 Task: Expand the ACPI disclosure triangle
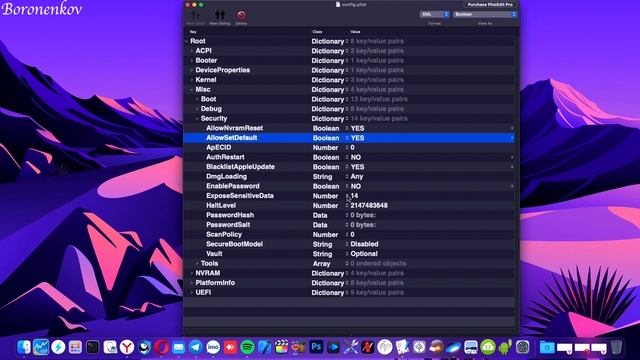(x=192, y=51)
